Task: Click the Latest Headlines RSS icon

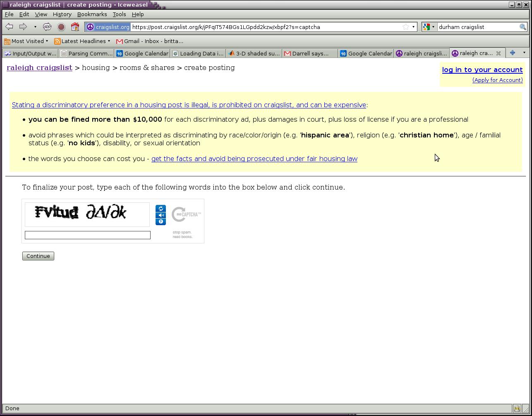Action: coord(57,41)
